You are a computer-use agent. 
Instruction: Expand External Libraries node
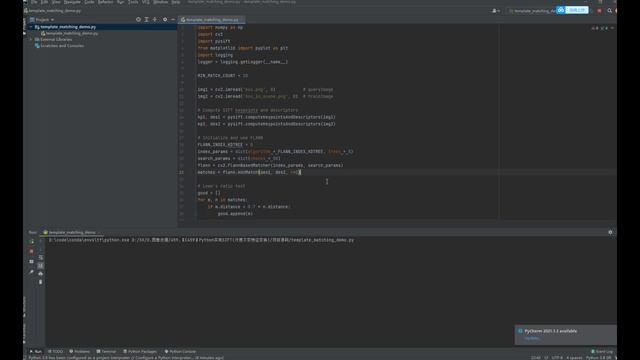31,40
